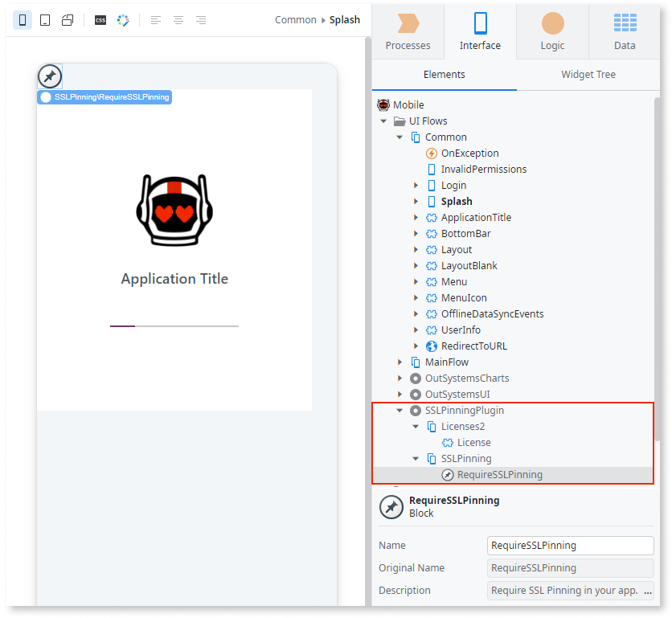Collapse the SSLPinningPlugin module node
This screenshot has width=672, height=618.
(x=399, y=410)
